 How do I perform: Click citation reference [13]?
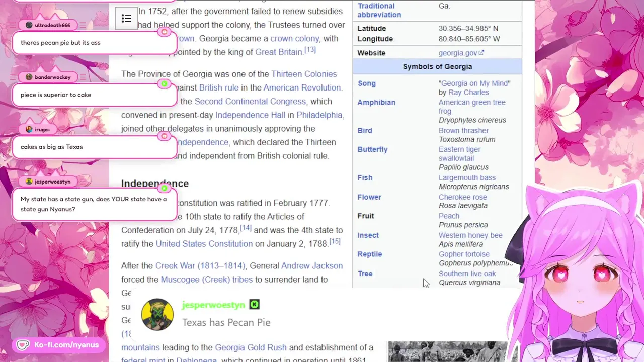(x=310, y=50)
